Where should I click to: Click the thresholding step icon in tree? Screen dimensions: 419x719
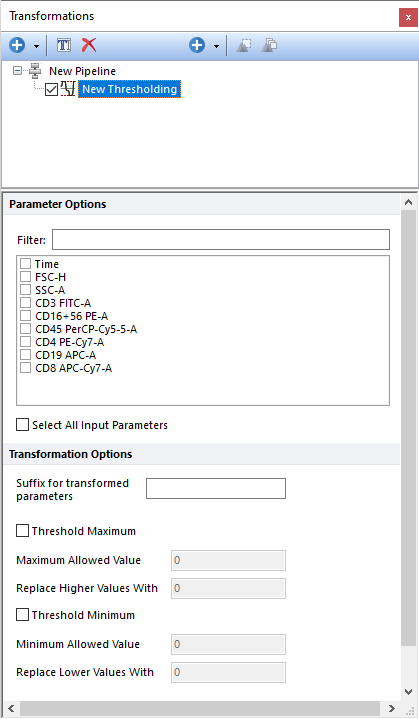click(68, 89)
